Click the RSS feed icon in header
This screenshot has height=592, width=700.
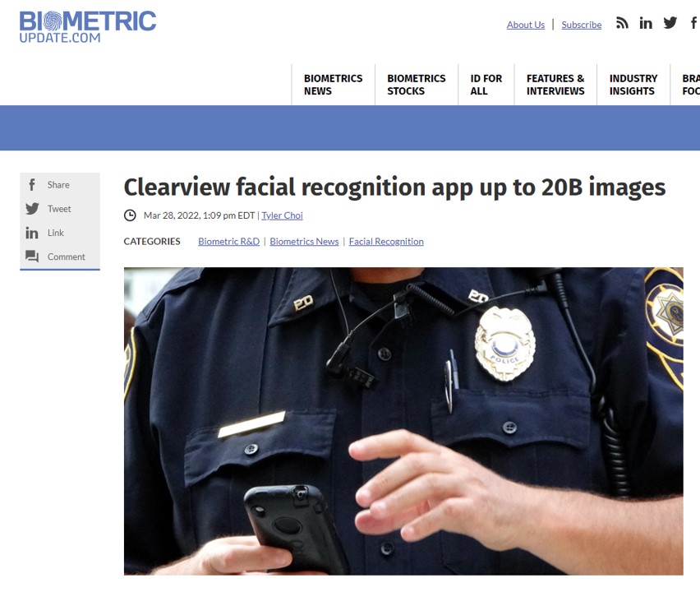coord(622,23)
